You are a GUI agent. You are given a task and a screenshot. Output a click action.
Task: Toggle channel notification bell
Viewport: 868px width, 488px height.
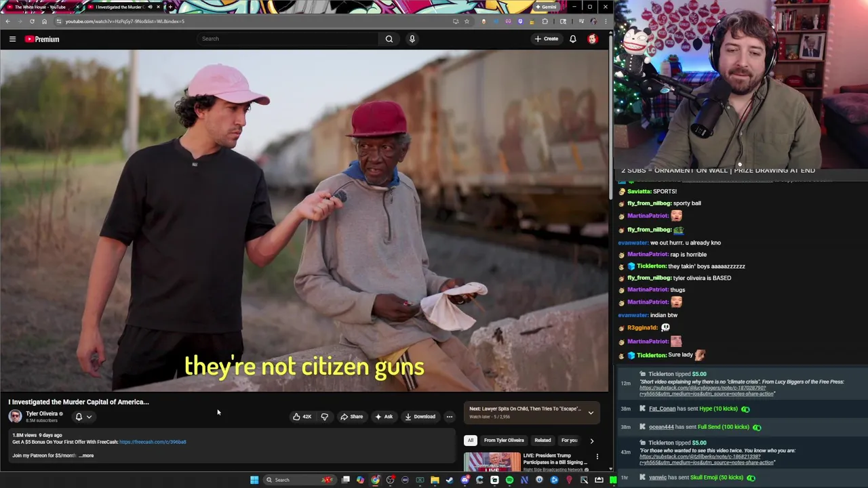click(x=79, y=417)
